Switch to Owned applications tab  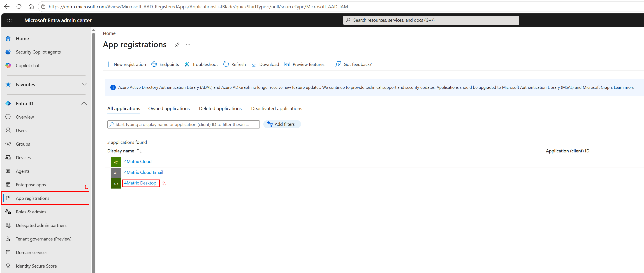(x=169, y=109)
